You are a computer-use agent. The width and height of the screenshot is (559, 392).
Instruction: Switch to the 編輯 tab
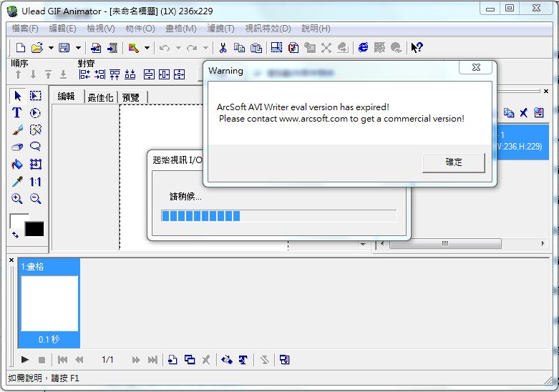pos(67,97)
